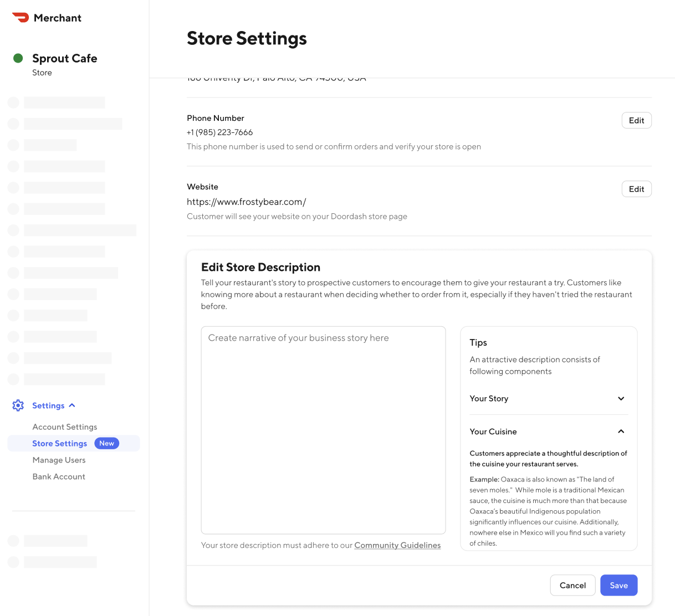Click the New badge next to Store Settings

[106, 443]
